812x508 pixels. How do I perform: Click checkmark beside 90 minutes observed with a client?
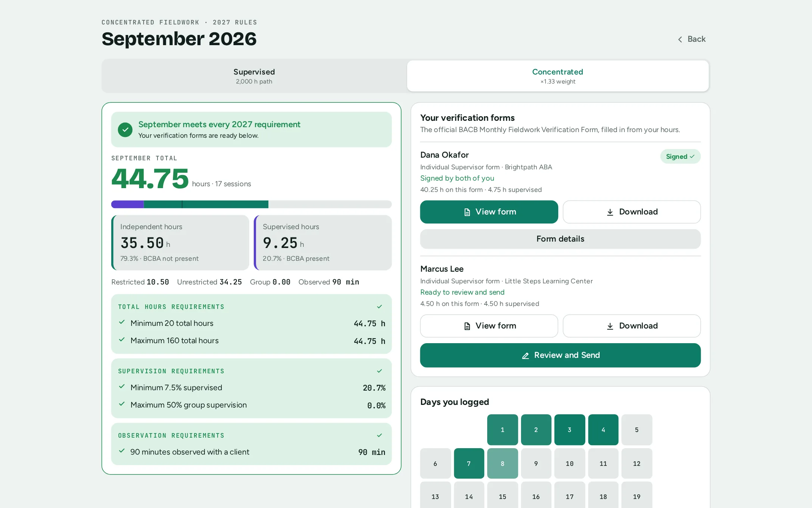click(122, 451)
